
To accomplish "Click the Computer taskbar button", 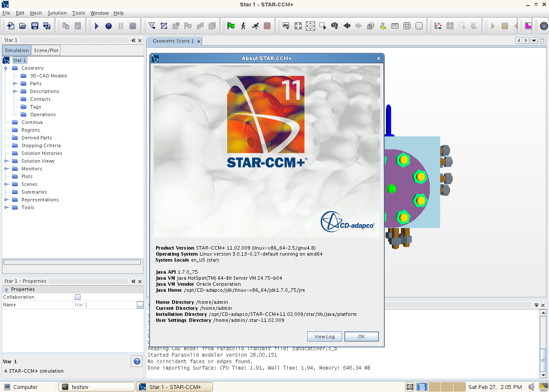I will [x=22, y=387].
